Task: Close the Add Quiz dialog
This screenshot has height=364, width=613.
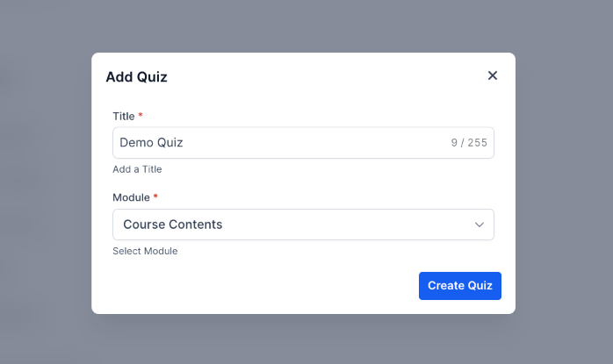Action: pyautogui.click(x=493, y=75)
